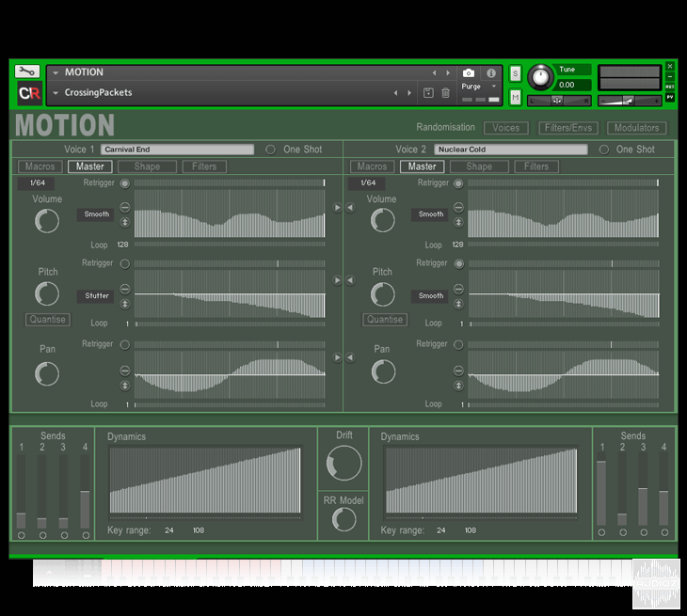Image resolution: width=687 pixels, height=616 pixels.
Task: Copy Voice 2 pan sequence to Voice 1
Action: point(350,357)
